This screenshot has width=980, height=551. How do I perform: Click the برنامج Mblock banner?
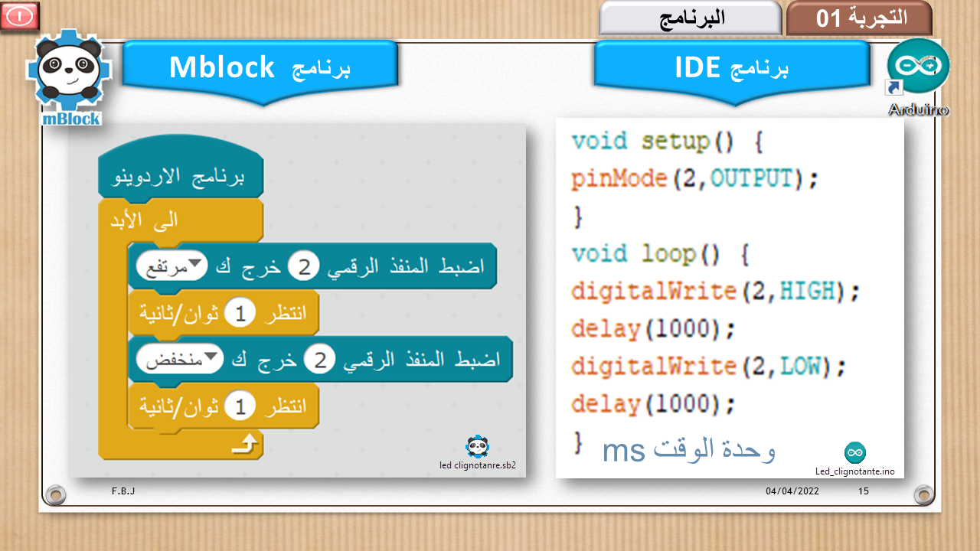click(x=260, y=68)
